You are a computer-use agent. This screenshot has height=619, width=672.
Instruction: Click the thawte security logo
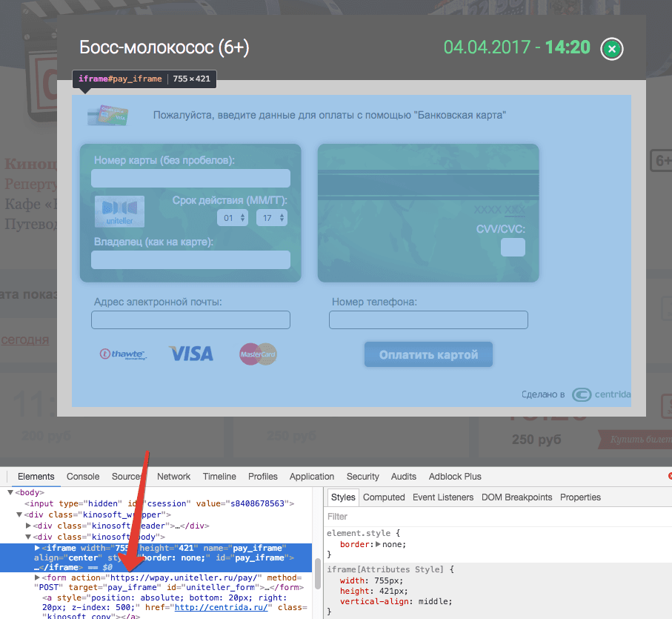pyautogui.click(x=124, y=354)
